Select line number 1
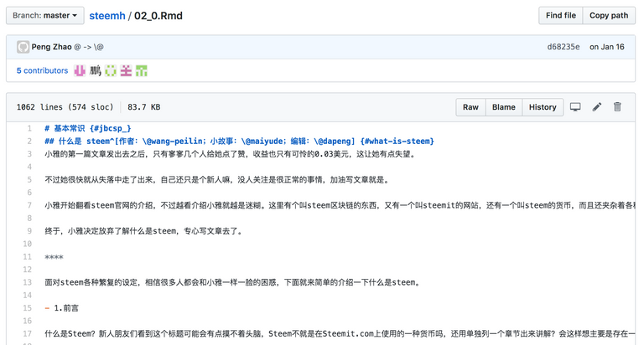The width and height of the screenshot is (644, 345). [29, 128]
